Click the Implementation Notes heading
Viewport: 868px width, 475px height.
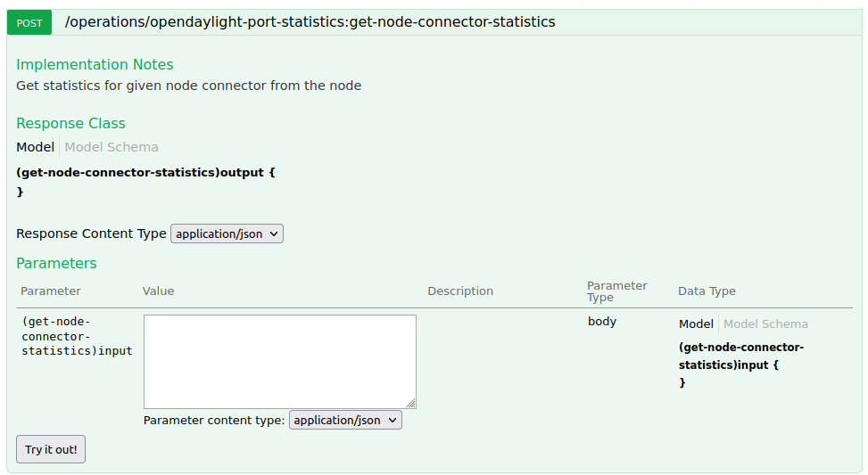[95, 64]
